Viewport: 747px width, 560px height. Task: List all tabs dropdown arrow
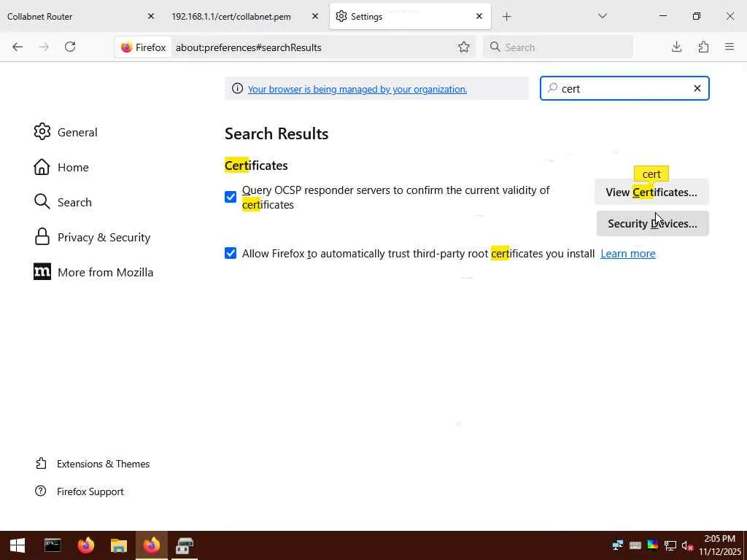coord(602,16)
